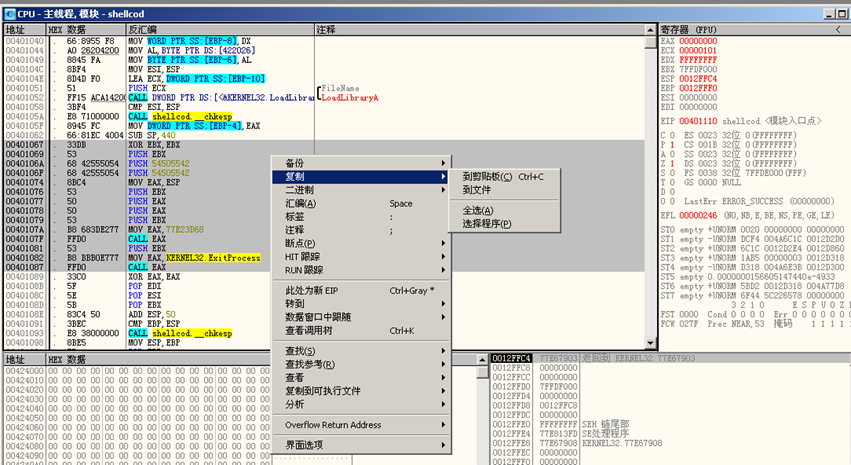Click disassembly scrollbar up arrow
Screen dimensions: 851x465
[650, 30]
